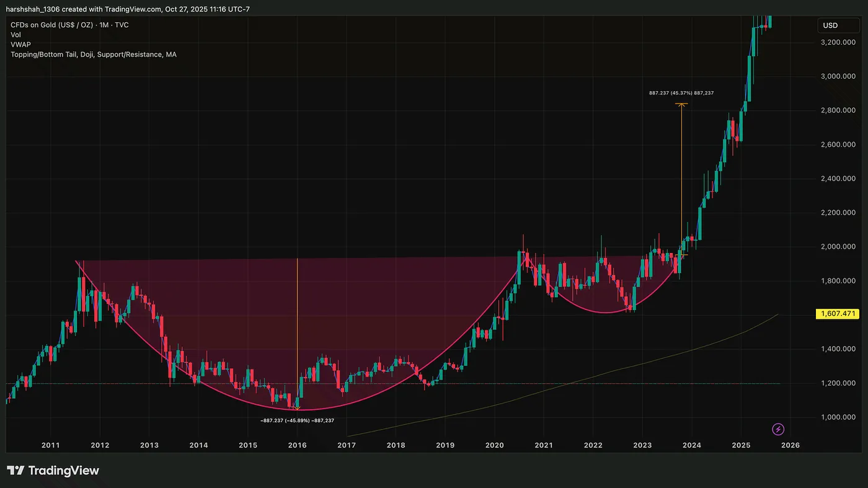Click the Vol indicator legend

tap(17, 35)
